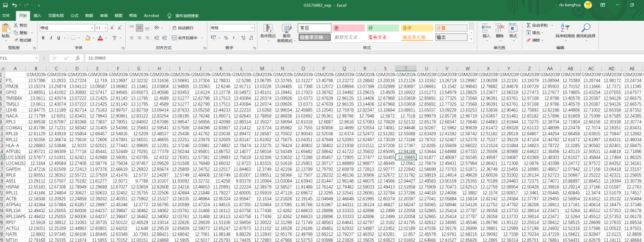Viewport: 644px width, 242px height.
Task: Apply the Output (输出) cell style
Action: click(x=451, y=38)
